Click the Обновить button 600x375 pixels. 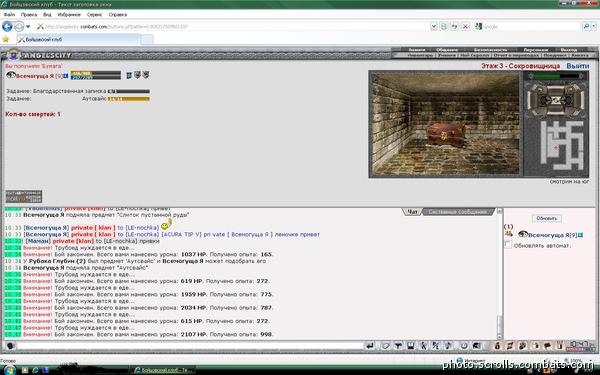pyautogui.click(x=546, y=218)
